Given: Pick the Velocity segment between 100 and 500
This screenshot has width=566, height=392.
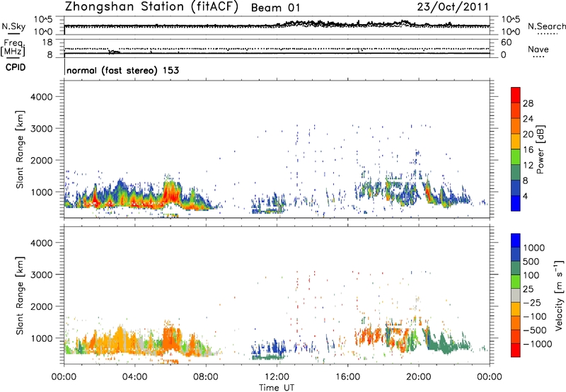Looking at the screenshot, I should click(x=516, y=268).
